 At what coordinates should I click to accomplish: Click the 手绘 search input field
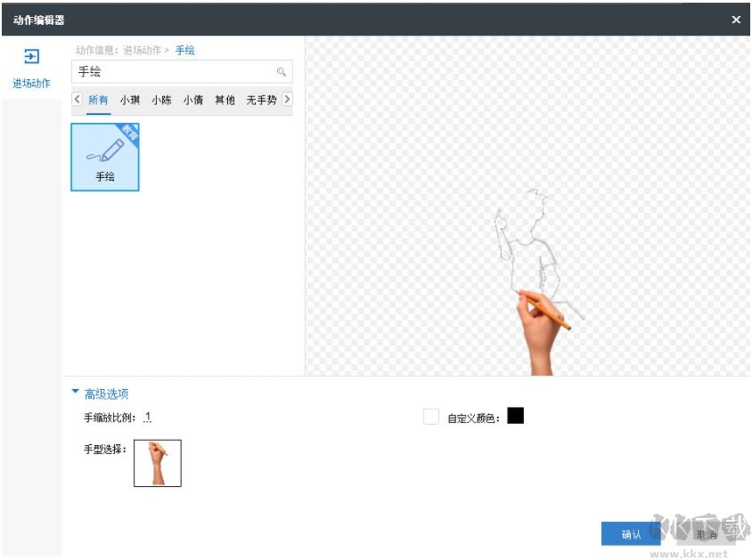tap(182, 72)
